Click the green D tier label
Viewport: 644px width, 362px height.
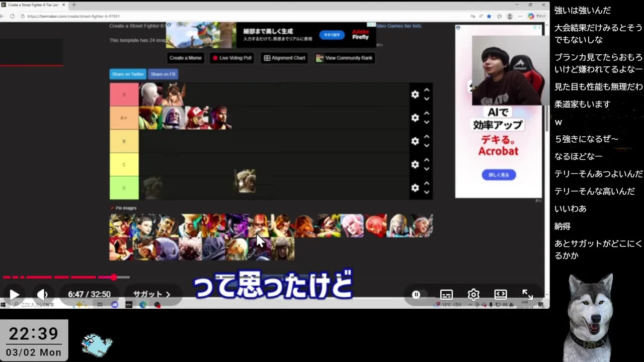(x=124, y=188)
